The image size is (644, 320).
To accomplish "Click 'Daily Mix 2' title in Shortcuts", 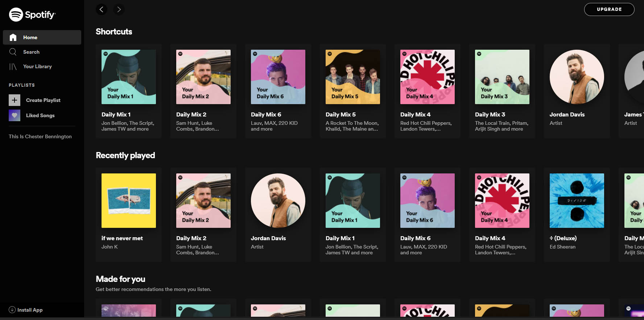I will pyautogui.click(x=191, y=114).
